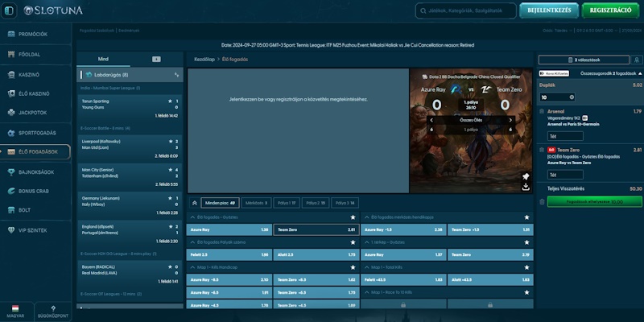This screenshot has width=644, height=322.
Task: Favorite the Map 1 - Total Kills market
Action: click(x=527, y=267)
